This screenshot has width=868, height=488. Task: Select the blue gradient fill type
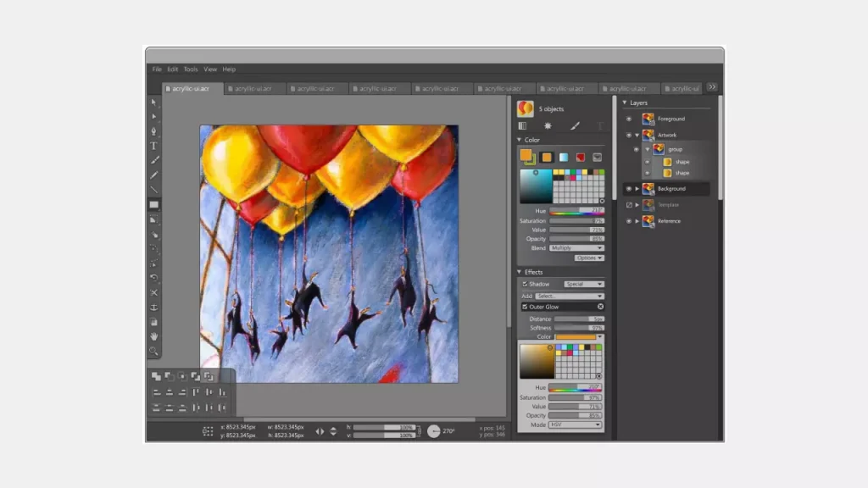564,158
